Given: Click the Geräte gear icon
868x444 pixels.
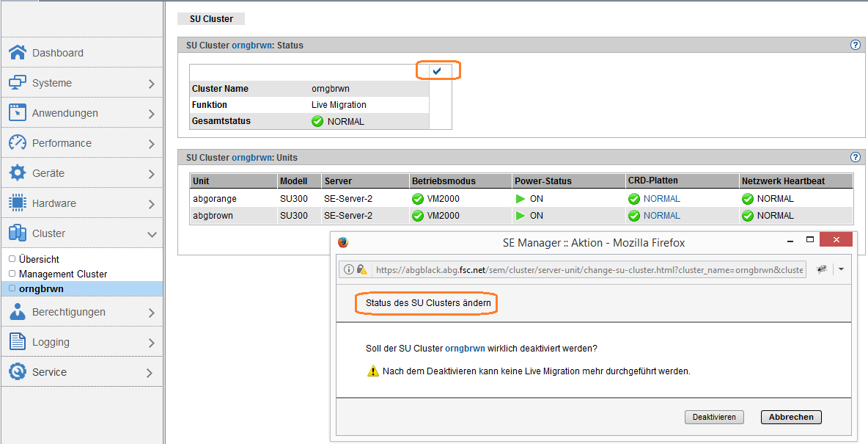Looking at the screenshot, I should [x=18, y=173].
